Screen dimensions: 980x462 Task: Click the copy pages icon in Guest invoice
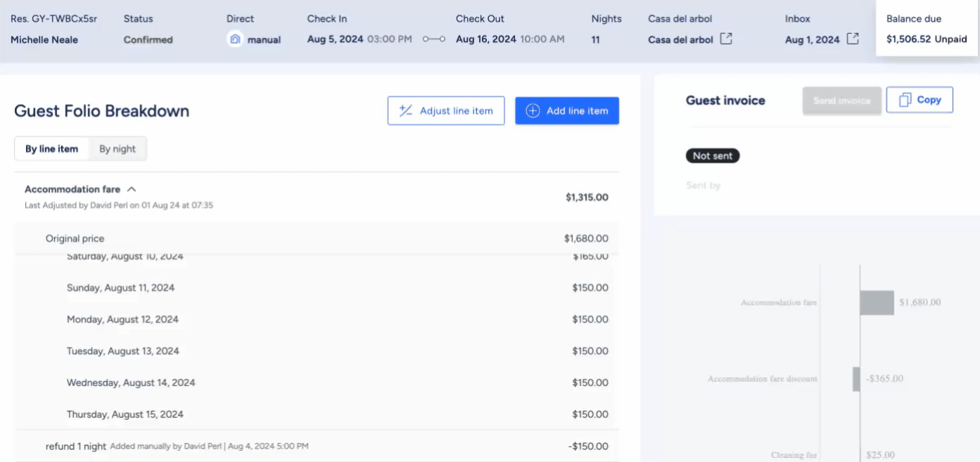tap(905, 100)
